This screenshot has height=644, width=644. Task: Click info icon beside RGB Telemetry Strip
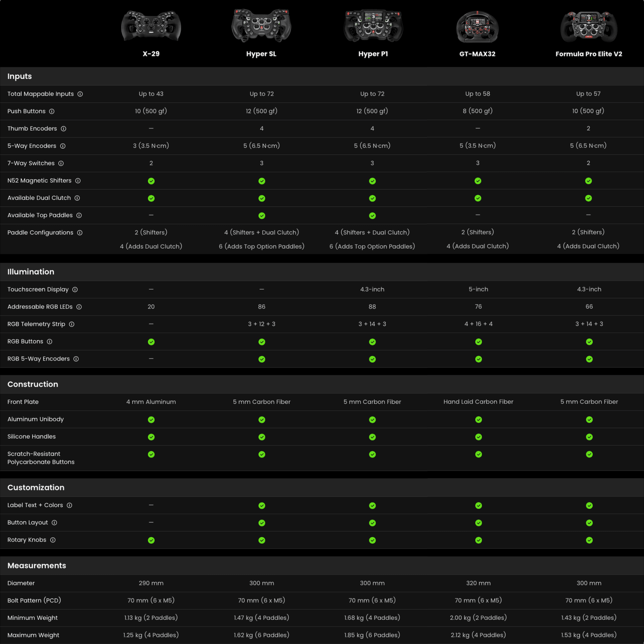click(72, 324)
